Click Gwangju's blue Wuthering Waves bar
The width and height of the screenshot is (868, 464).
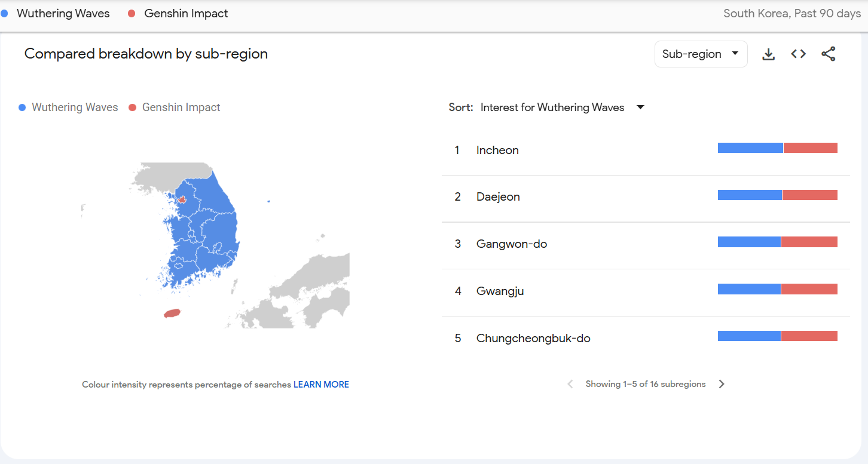point(749,290)
